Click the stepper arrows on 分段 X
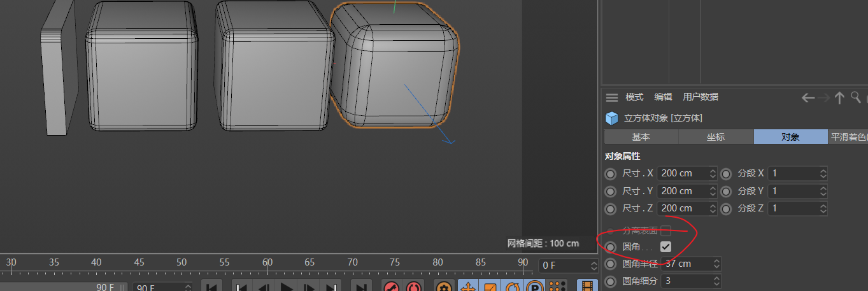The width and height of the screenshot is (868, 291). click(823, 173)
